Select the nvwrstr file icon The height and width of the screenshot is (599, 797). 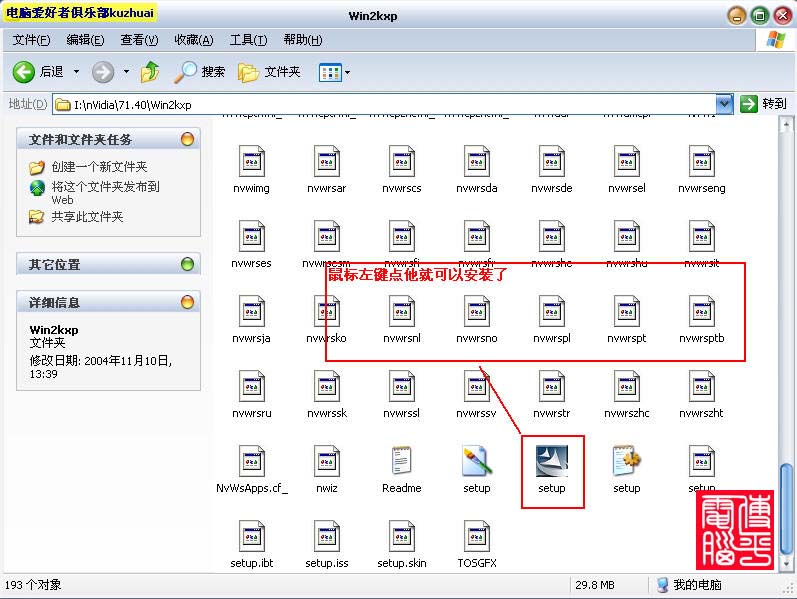552,386
